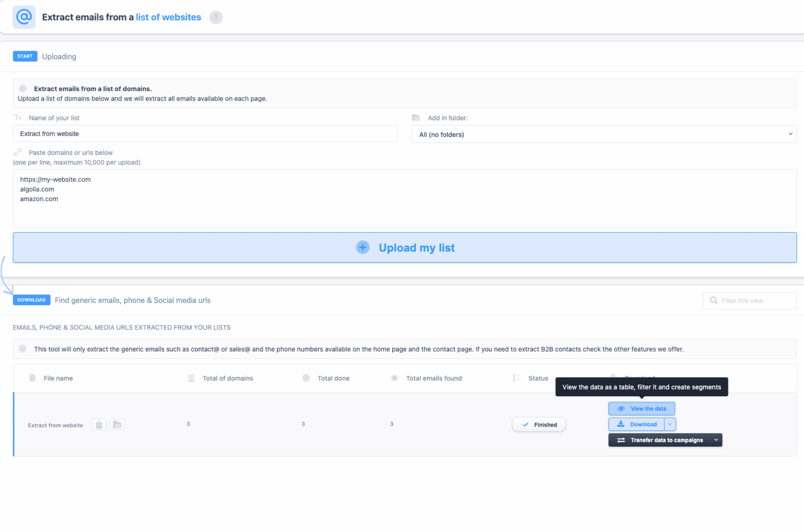Screen dimensions: 804x532
Task: Click the info icon in the extraction notice banner
Action: pyautogui.click(x=22, y=89)
